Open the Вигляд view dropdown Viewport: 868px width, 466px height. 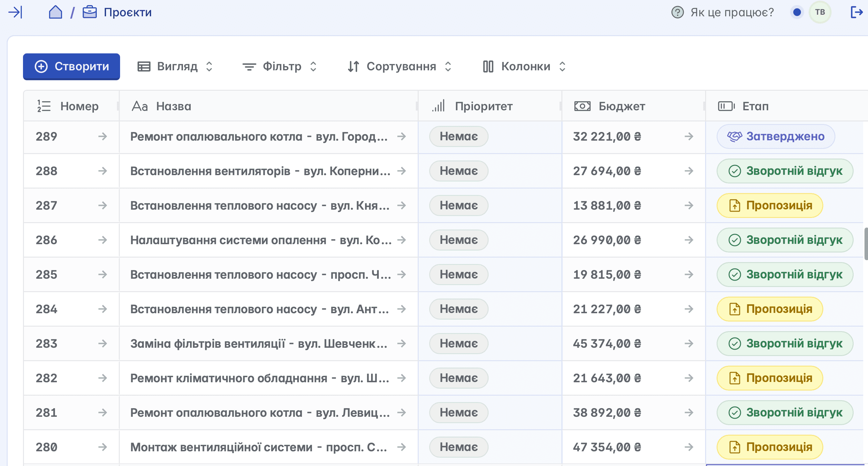click(175, 66)
